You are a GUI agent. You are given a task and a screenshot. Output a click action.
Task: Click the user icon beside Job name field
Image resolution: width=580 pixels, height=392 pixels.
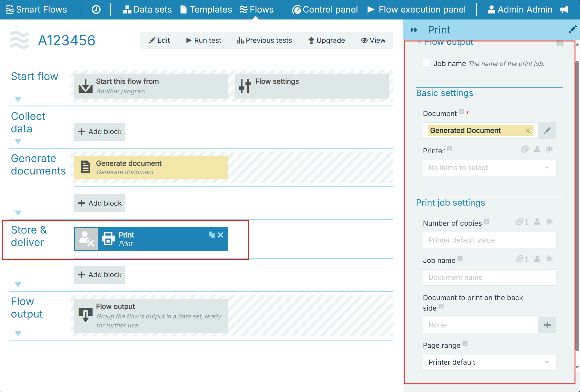point(537,259)
